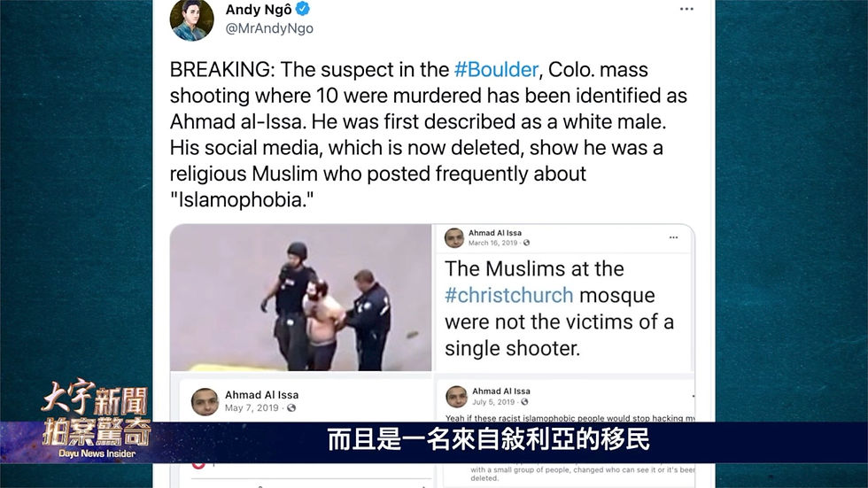This screenshot has width=868, height=488.
Task: Click Andy Ngô's profile avatar
Action: pyautogui.click(x=191, y=19)
